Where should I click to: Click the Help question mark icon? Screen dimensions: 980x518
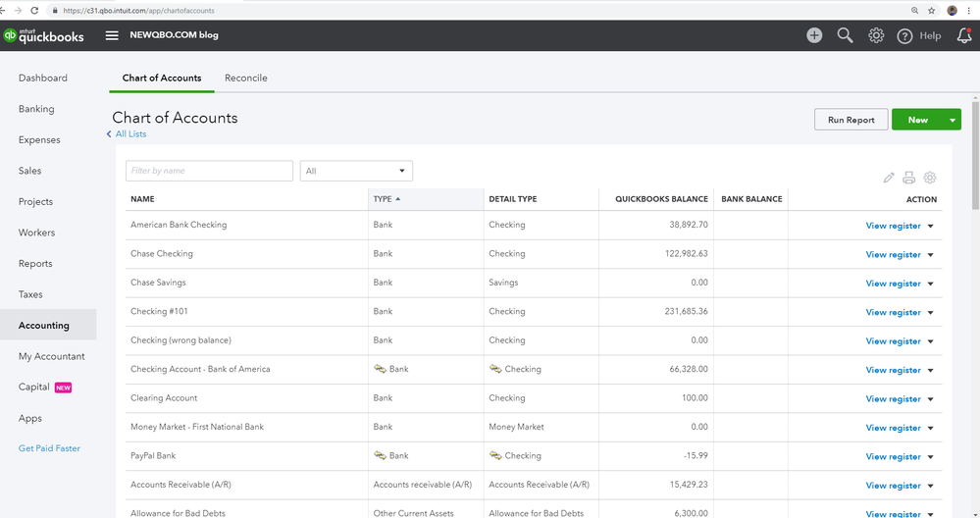pos(905,36)
